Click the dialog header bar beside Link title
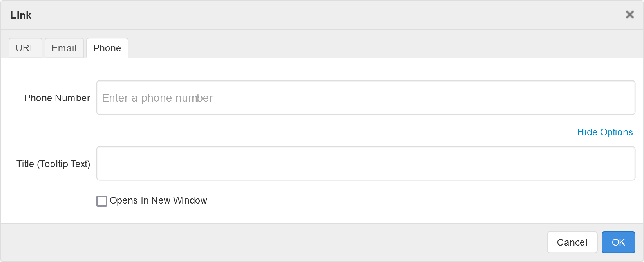This screenshot has height=262, width=644. tap(313, 15)
